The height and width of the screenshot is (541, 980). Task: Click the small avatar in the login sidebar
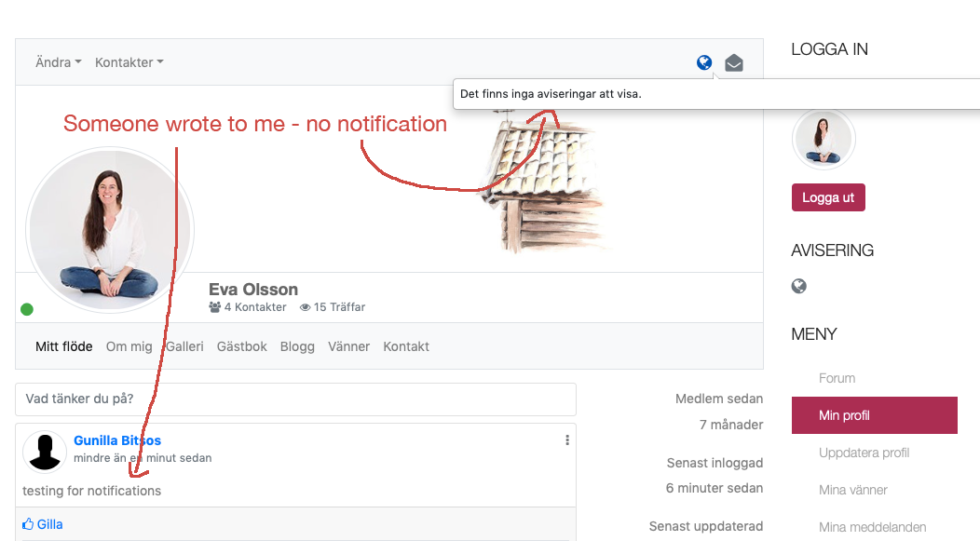[823, 140]
